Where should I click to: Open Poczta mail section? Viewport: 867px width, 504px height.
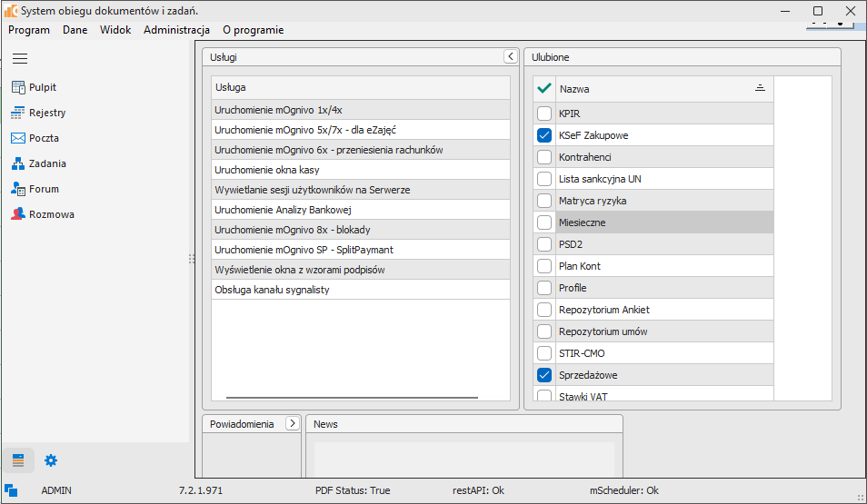[35, 138]
